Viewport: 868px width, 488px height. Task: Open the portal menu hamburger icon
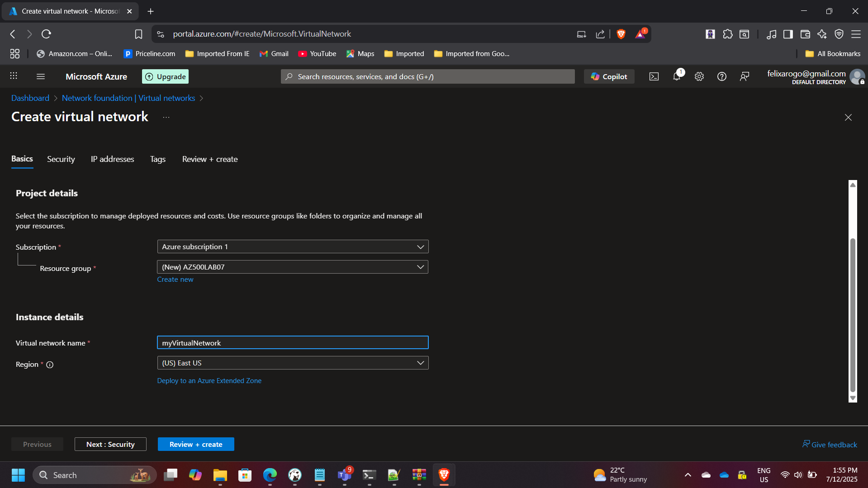[41, 76]
